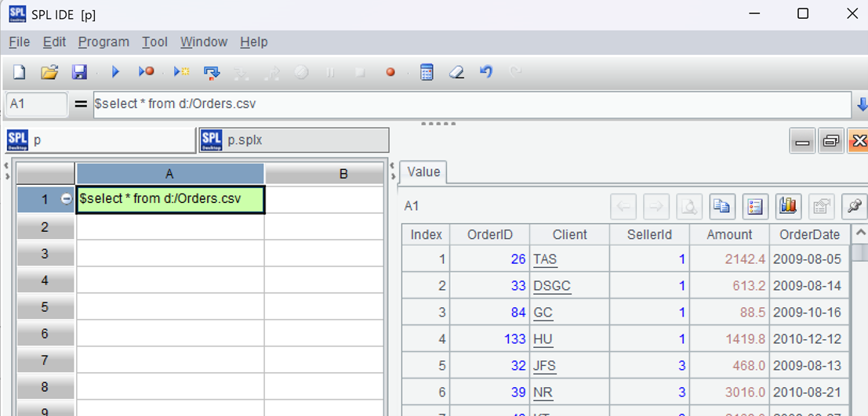Click the OrderDate column header
The height and width of the screenshot is (416, 868).
[809, 234]
